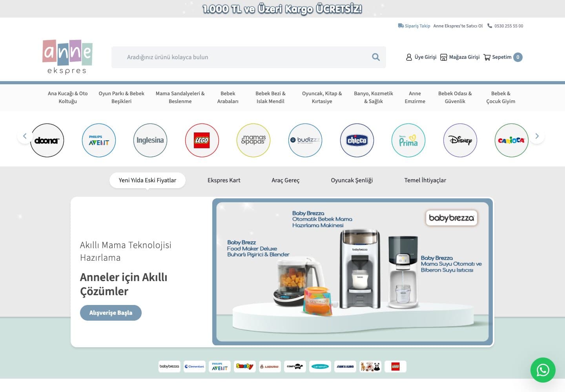
Task: Open WhatsApp chat button
Action: [543, 370]
